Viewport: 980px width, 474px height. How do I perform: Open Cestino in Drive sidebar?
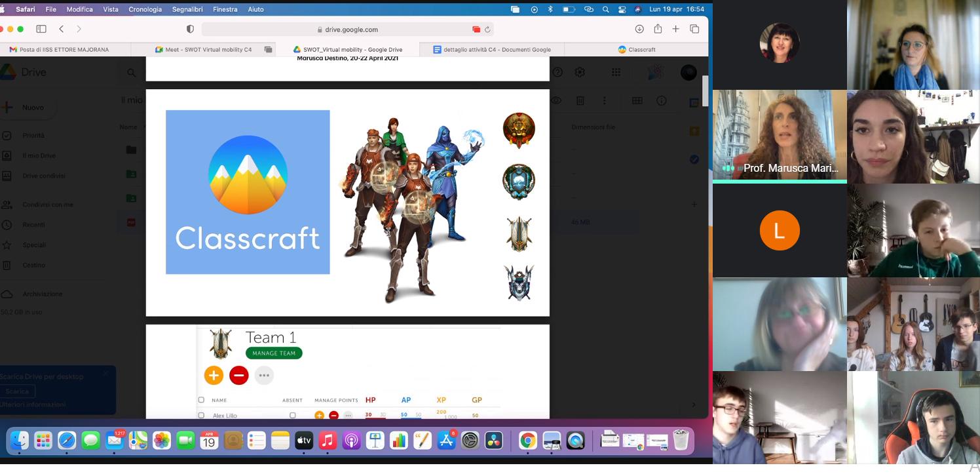click(33, 266)
